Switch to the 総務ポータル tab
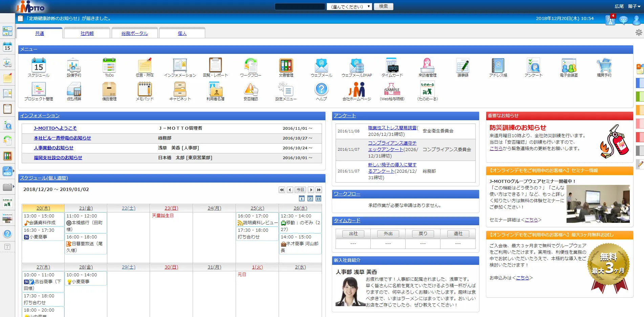The image size is (644, 317). pos(134,33)
